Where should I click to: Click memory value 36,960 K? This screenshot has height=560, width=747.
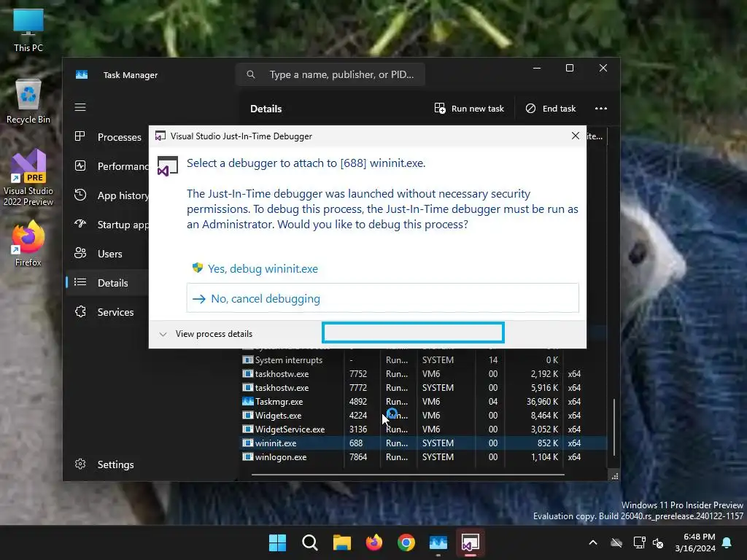tap(542, 402)
